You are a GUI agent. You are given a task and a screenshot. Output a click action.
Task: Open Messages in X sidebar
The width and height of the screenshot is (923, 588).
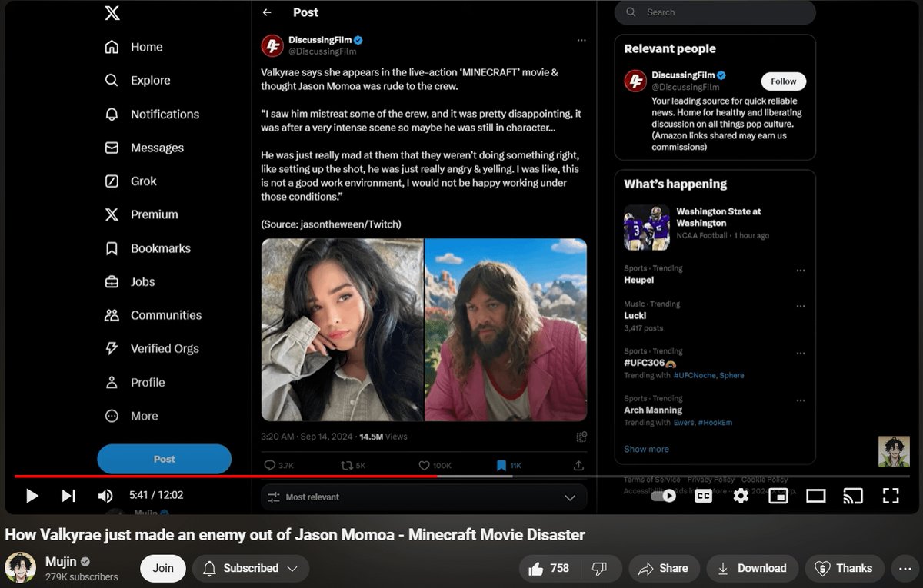pos(144,148)
